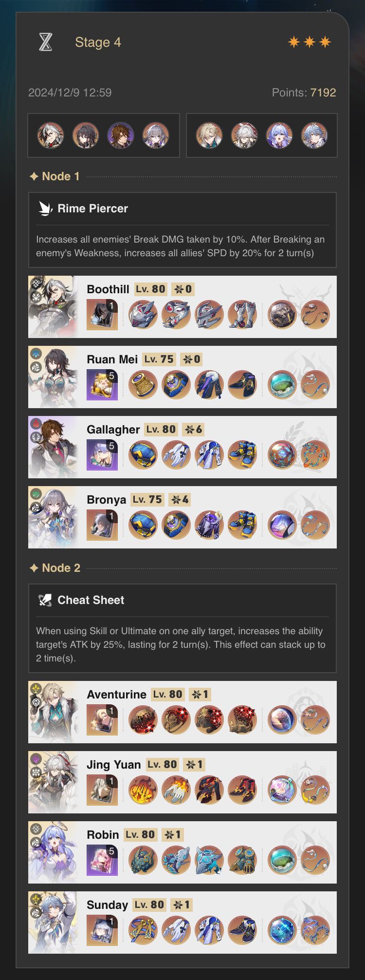Click Gallagher's Lv. 80 level badge
Image resolution: width=365 pixels, height=980 pixels.
pyautogui.click(x=161, y=430)
